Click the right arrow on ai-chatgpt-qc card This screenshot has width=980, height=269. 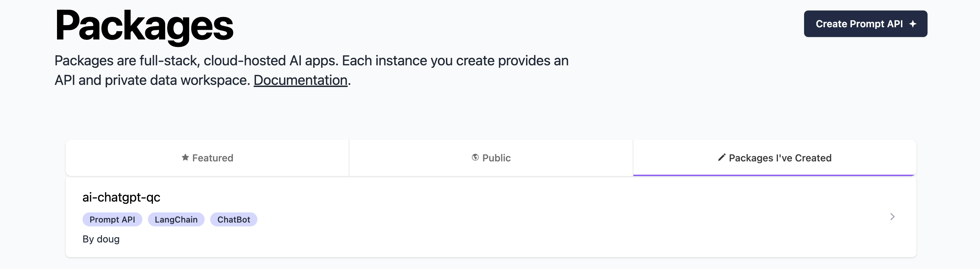coord(893,217)
